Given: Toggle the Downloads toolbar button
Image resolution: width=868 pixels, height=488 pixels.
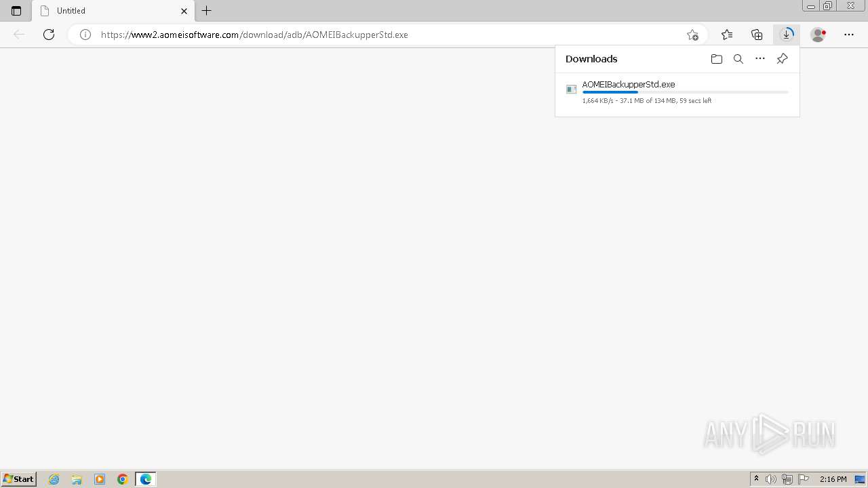Looking at the screenshot, I should click(787, 35).
